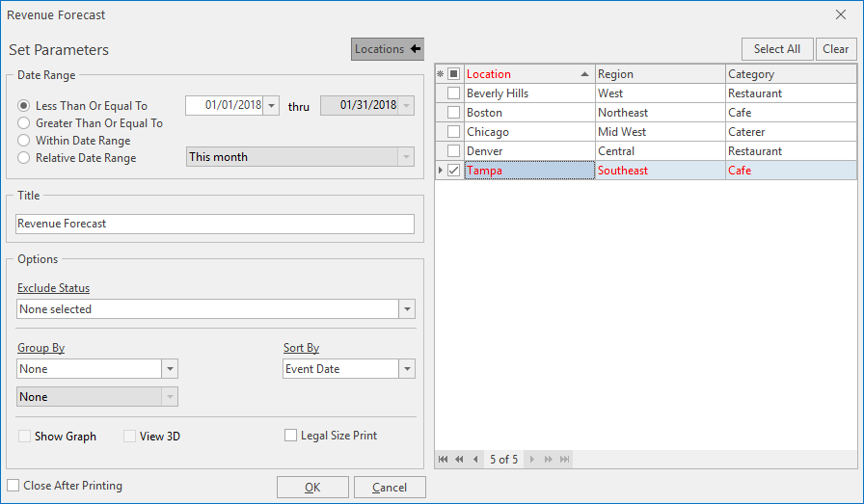Click the 5 of 5 record counter
Image resolution: width=864 pixels, height=504 pixels.
(x=503, y=460)
